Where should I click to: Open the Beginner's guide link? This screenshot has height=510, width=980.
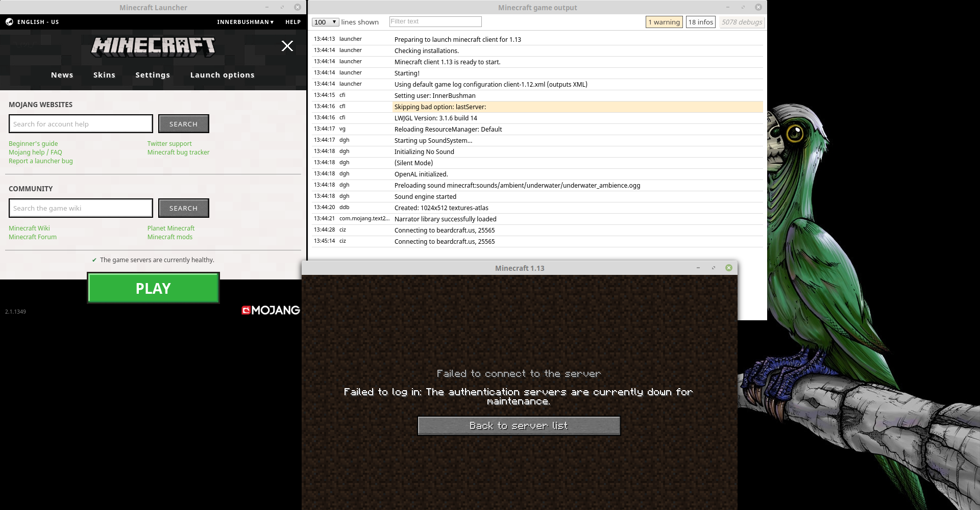pyautogui.click(x=33, y=144)
